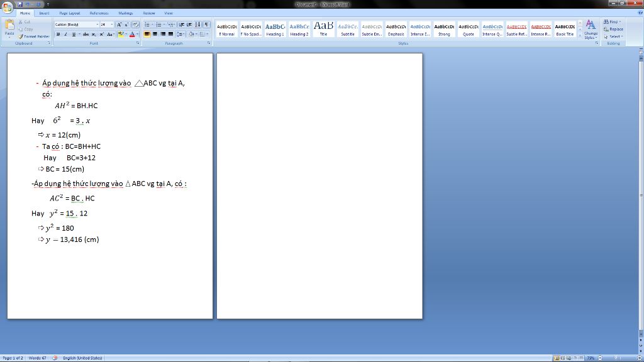Apply the Strong style
644x362 pixels.
[x=444, y=30]
